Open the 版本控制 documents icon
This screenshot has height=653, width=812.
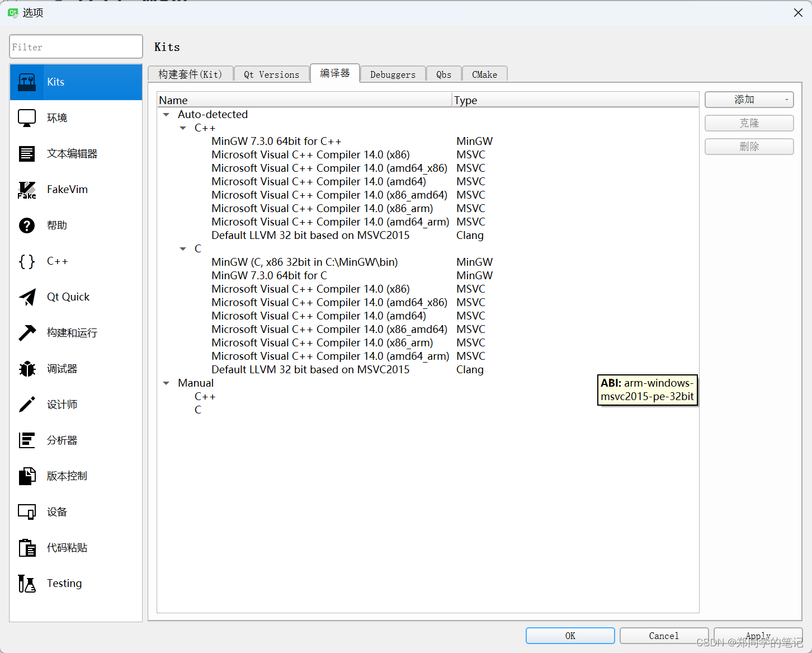pos(27,476)
